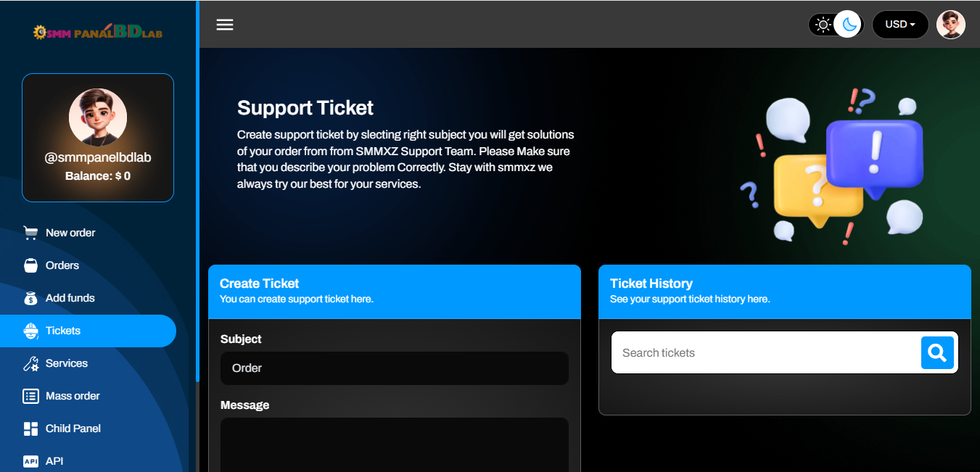Switch to light mode sun icon
This screenshot has width=980, height=472.
point(823,25)
